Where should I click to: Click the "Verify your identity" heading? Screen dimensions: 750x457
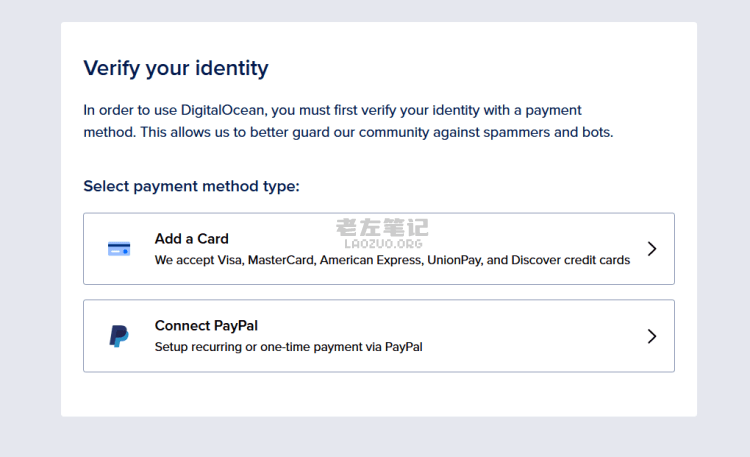[176, 68]
